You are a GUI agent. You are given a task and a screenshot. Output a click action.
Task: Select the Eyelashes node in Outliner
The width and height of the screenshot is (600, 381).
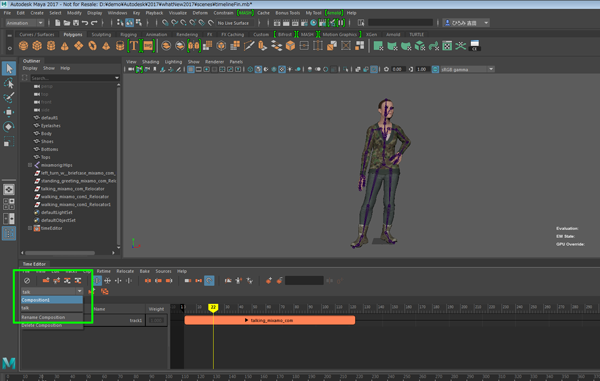(51, 126)
